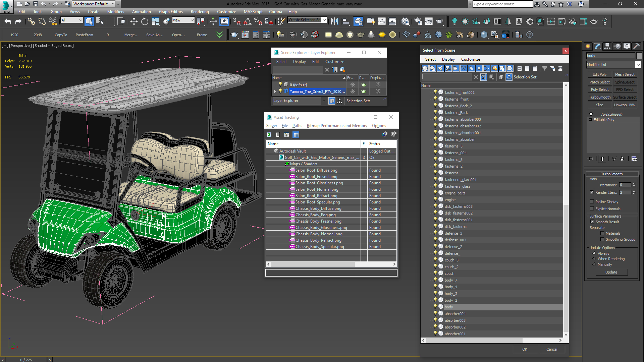Click Refresh icon in Asset Tracking

pos(269,135)
